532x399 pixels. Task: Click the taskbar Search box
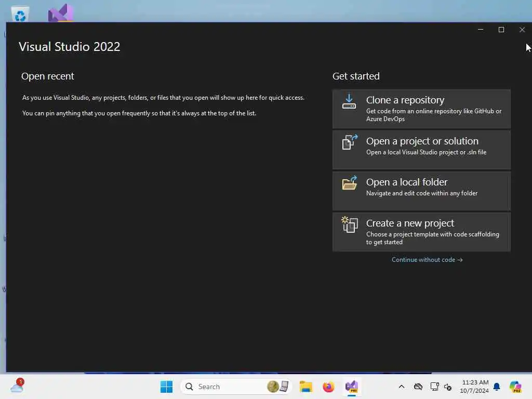236,387
